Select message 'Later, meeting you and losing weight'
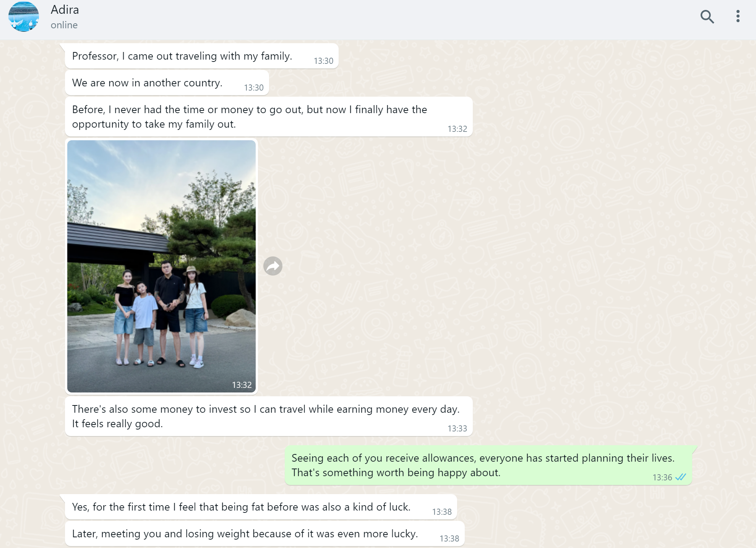Screen dimensions: 756x548 [x=265, y=533]
